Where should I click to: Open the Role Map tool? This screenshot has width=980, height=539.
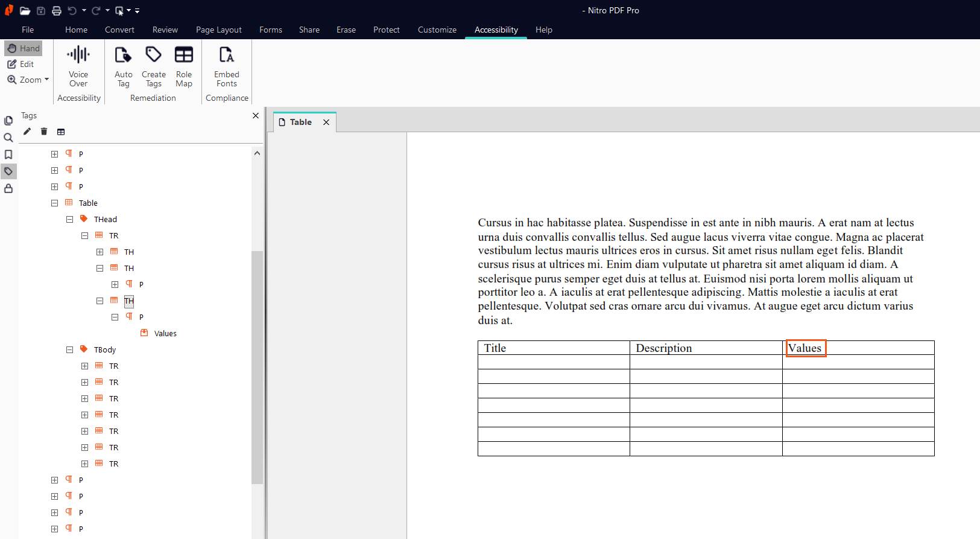(184, 56)
